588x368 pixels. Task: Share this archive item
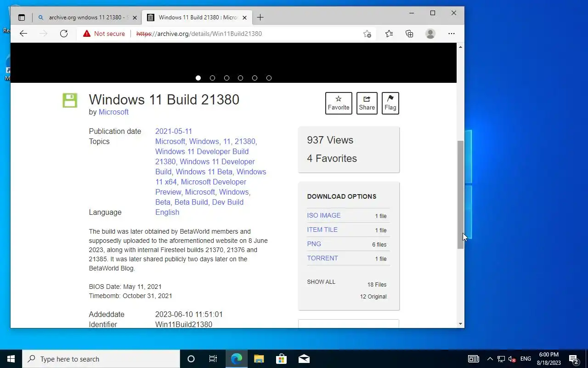tap(367, 103)
